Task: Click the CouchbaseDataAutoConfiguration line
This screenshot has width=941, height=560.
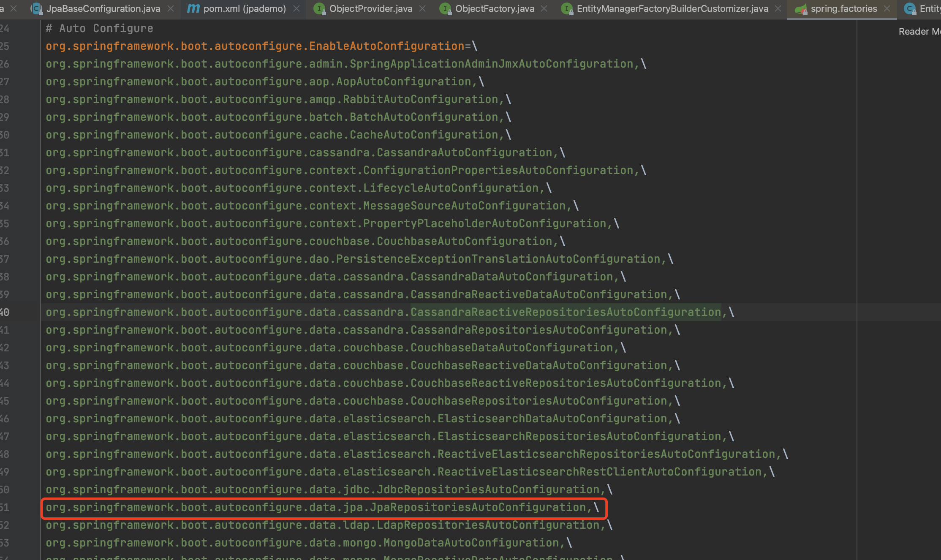Action: click(336, 348)
